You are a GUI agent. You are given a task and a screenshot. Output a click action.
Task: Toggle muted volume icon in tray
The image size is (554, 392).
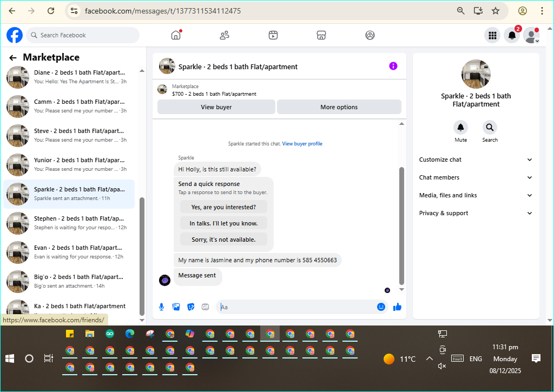[x=442, y=366]
